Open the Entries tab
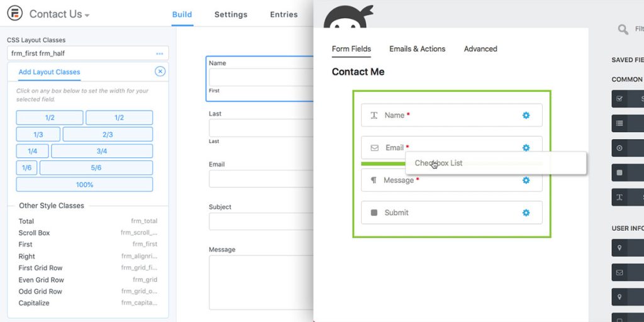This screenshot has width=644, height=322. [x=284, y=14]
